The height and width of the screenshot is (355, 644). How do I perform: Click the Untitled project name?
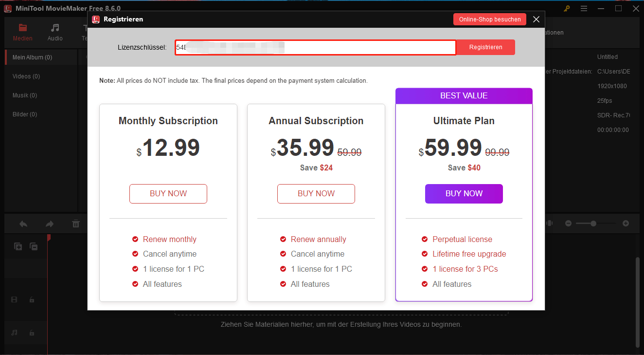pyautogui.click(x=608, y=57)
